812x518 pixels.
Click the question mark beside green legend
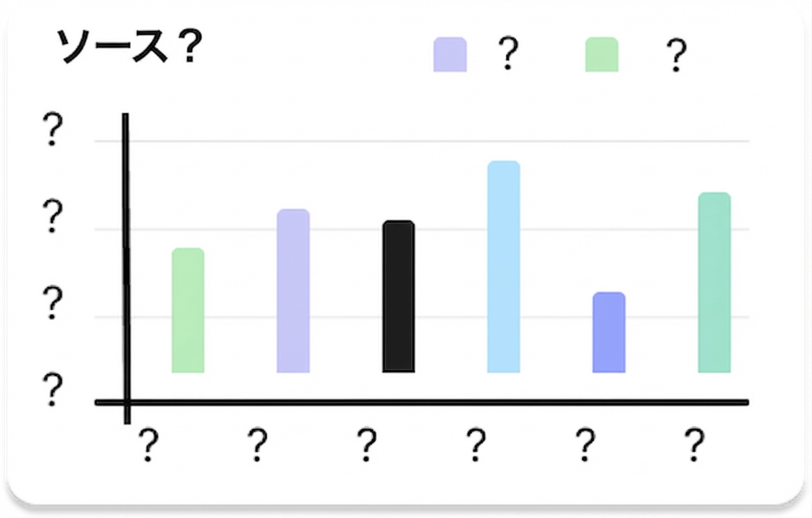[677, 56]
